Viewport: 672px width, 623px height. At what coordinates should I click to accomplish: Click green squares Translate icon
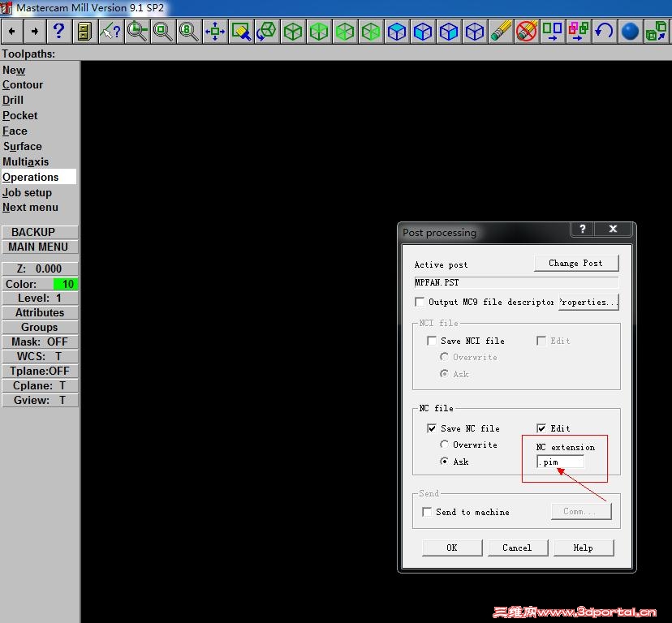tap(552, 32)
